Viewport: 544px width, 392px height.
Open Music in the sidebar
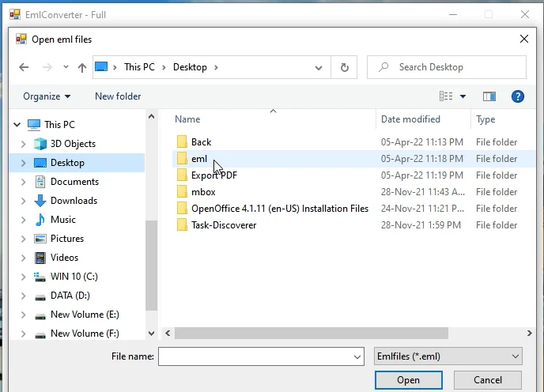(x=63, y=220)
